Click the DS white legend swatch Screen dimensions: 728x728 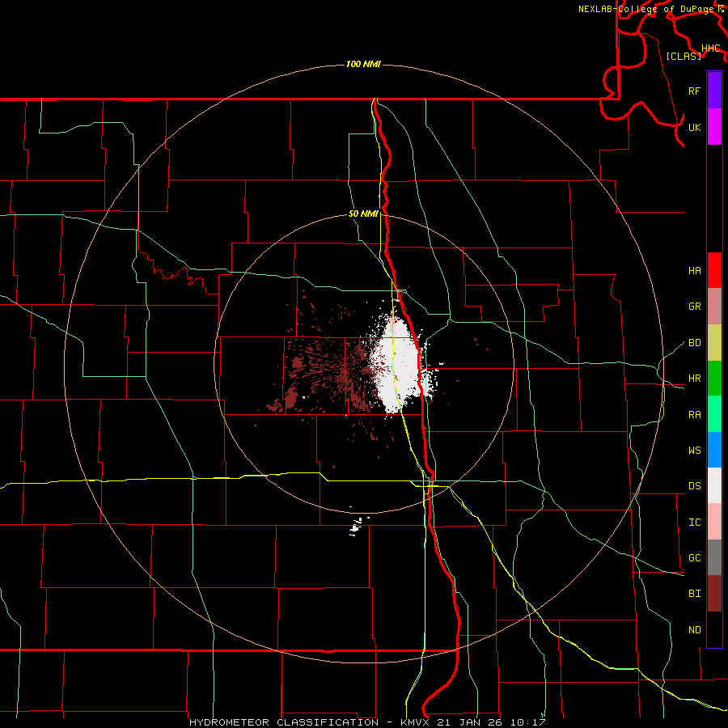pyautogui.click(x=714, y=485)
